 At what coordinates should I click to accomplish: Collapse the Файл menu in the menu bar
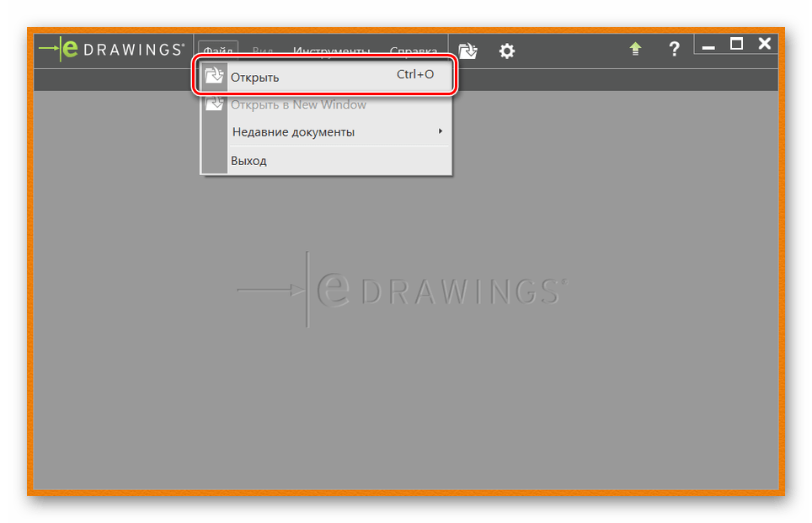pos(218,51)
